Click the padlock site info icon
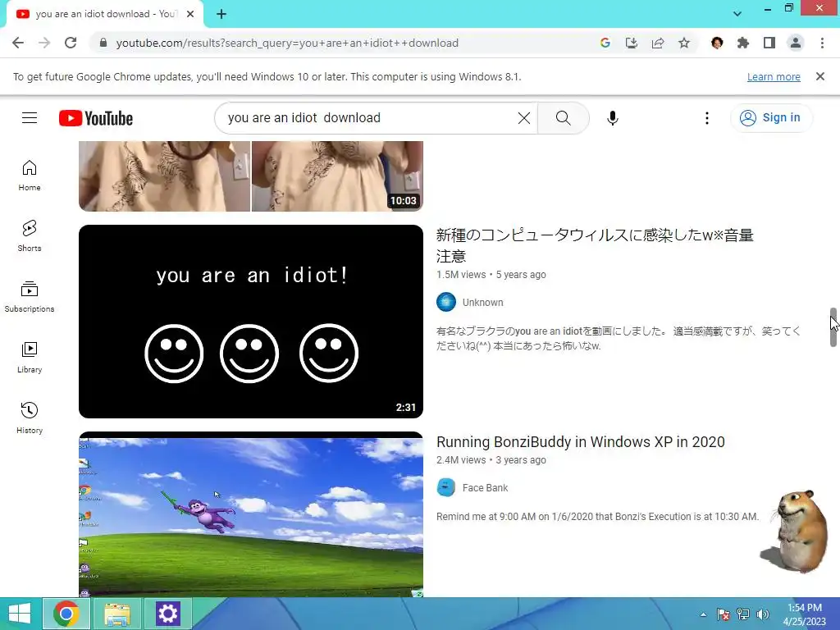The width and height of the screenshot is (840, 630). [103, 43]
